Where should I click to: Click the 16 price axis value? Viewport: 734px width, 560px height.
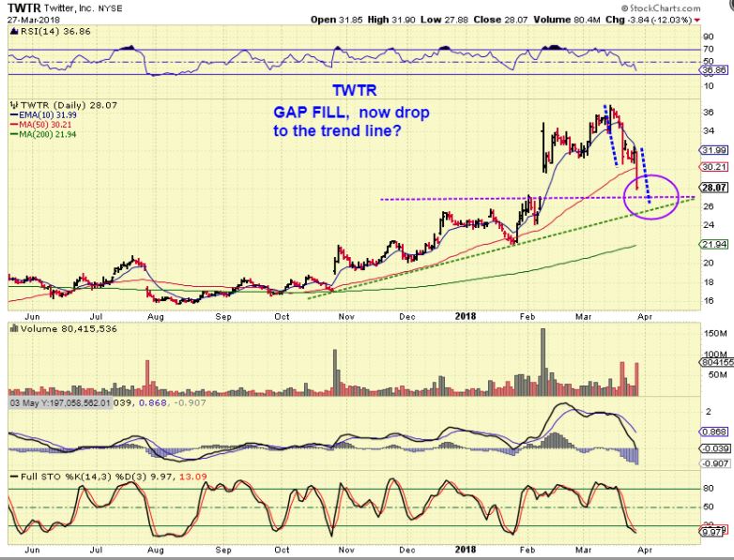point(709,301)
